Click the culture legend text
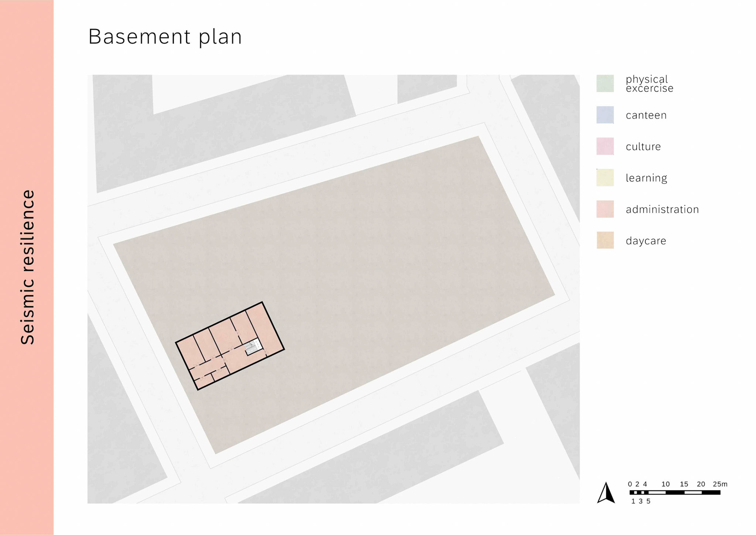 tap(643, 147)
